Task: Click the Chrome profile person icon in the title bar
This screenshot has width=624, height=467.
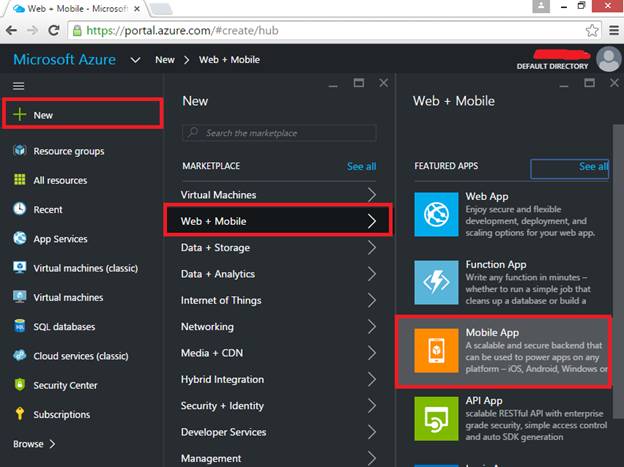Action: click(x=541, y=6)
